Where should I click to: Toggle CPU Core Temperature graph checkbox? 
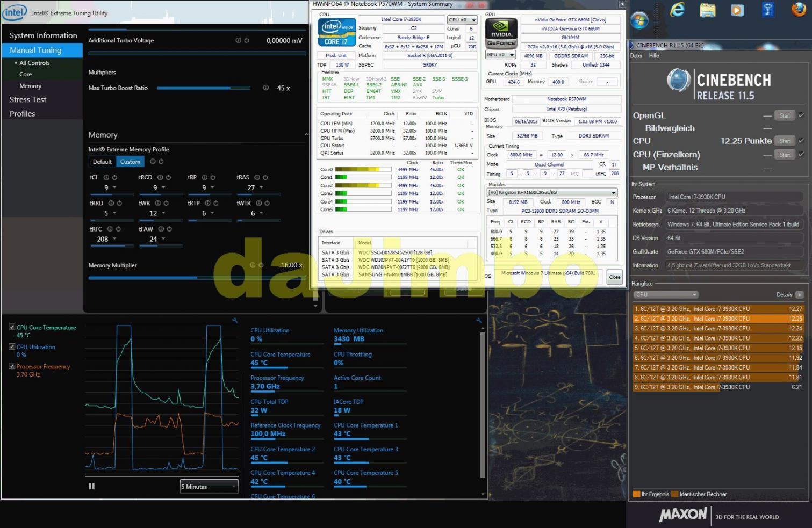[x=12, y=327]
